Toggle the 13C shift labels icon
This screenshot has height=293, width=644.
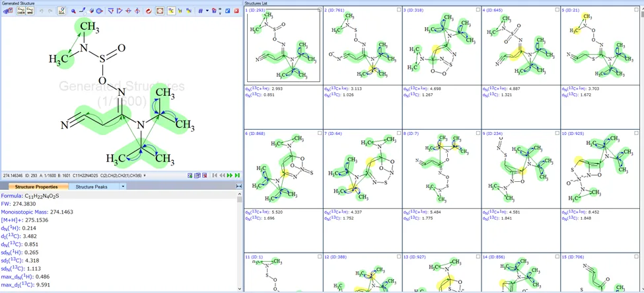171,11
